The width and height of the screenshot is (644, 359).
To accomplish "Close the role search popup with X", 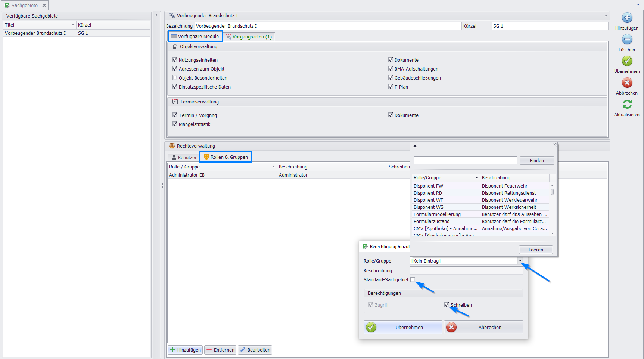I will [415, 146].
